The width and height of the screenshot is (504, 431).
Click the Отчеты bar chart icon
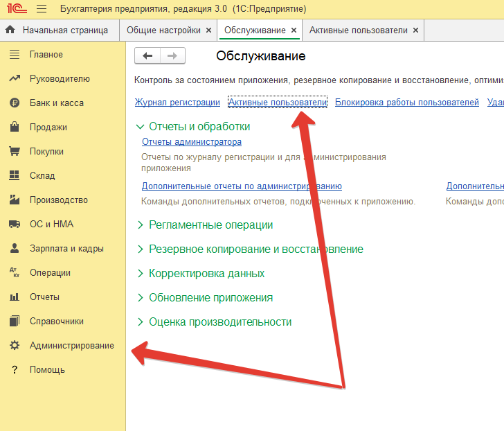coord(15,297)
